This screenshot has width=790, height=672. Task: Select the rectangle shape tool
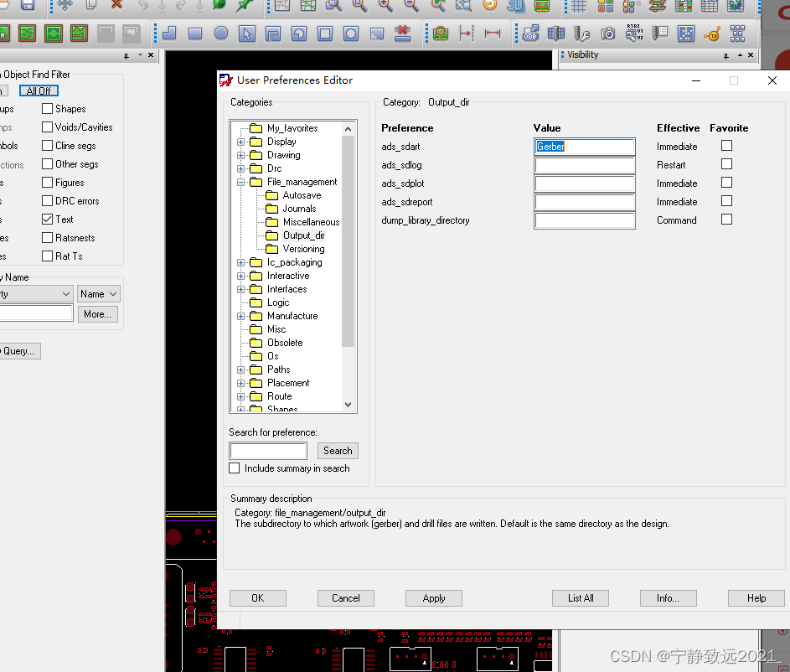(195, 34)
